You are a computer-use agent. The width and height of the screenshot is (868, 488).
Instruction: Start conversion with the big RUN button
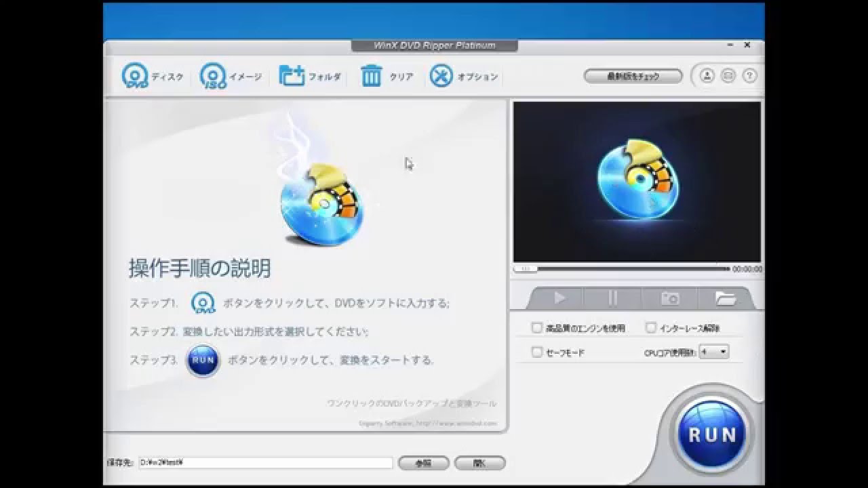pyautogui.click(x=712, y=433)
